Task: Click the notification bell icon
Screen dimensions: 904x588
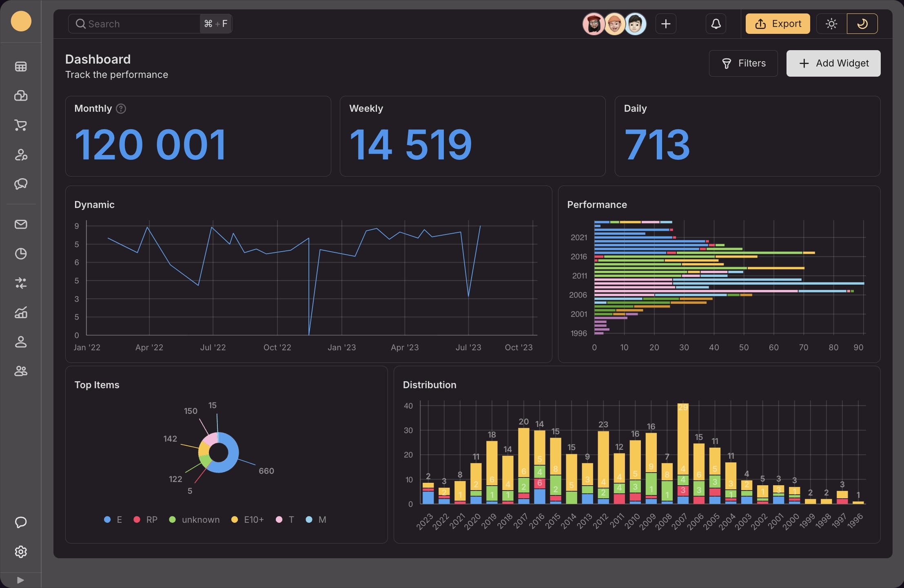Action: pos(716,24)
